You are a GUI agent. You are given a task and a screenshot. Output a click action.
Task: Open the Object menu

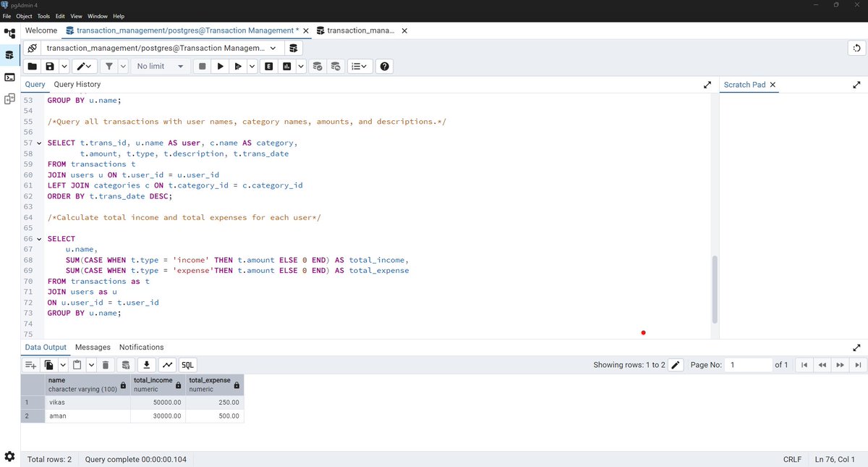(x=25, y=16)
